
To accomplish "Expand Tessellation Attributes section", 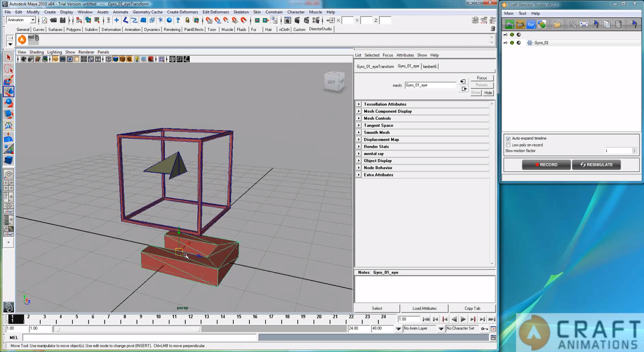I will (x=359, y=104).
